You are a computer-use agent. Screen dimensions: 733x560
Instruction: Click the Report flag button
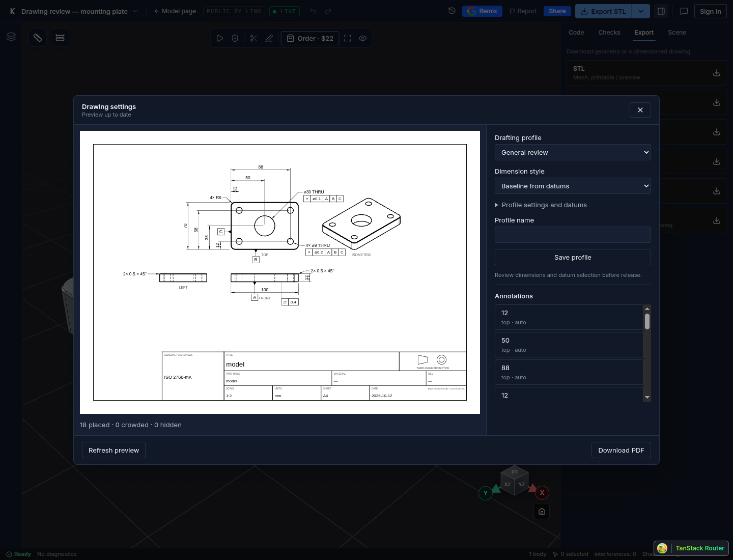pos(523,11)
